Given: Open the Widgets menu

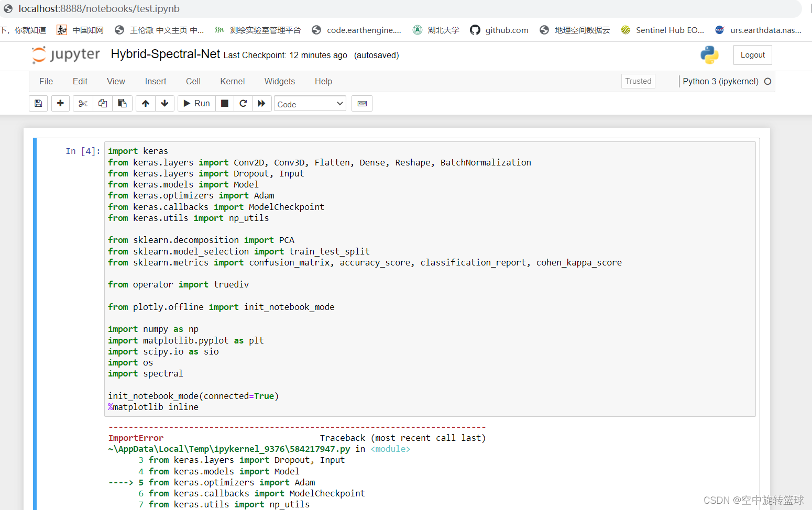Looking at the screenshot, I should click(x=280, y=81).
